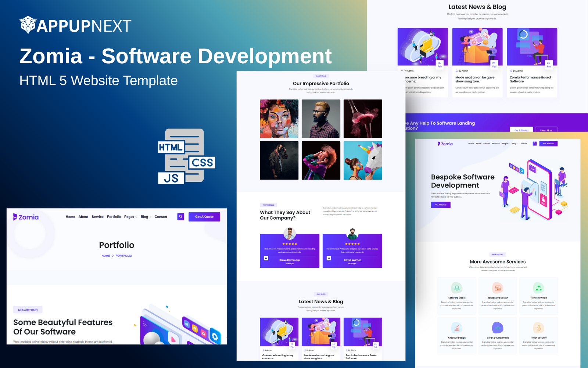Click the Software Model service icon
Image resolution: width=588 pixels, height=368 pixels.
(457, 288)
